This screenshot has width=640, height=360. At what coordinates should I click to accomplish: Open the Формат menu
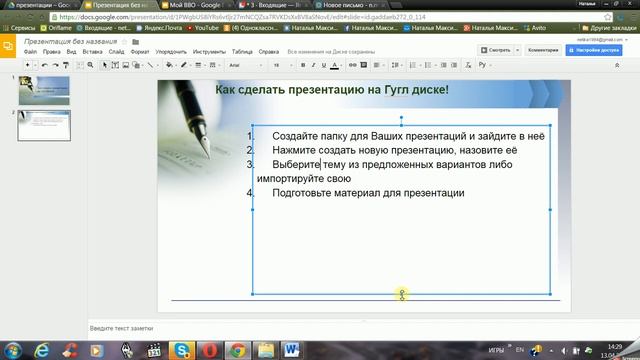pos(140,52)
